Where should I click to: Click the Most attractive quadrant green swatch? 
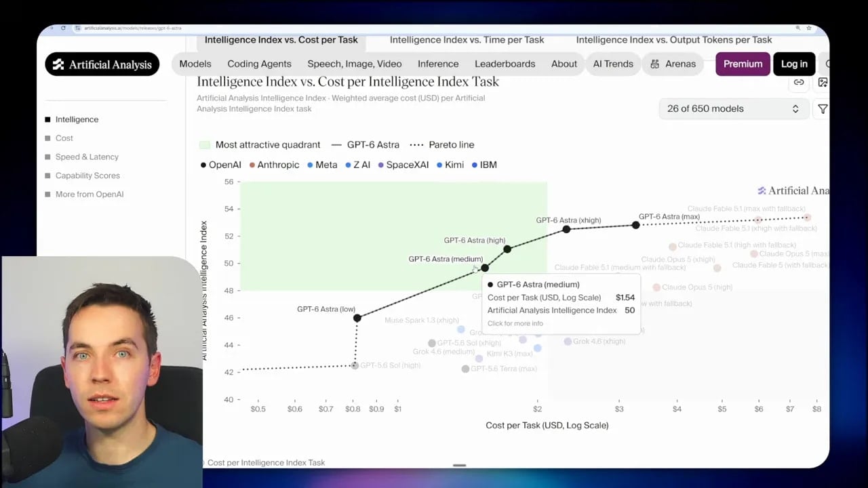pos(204,145)
